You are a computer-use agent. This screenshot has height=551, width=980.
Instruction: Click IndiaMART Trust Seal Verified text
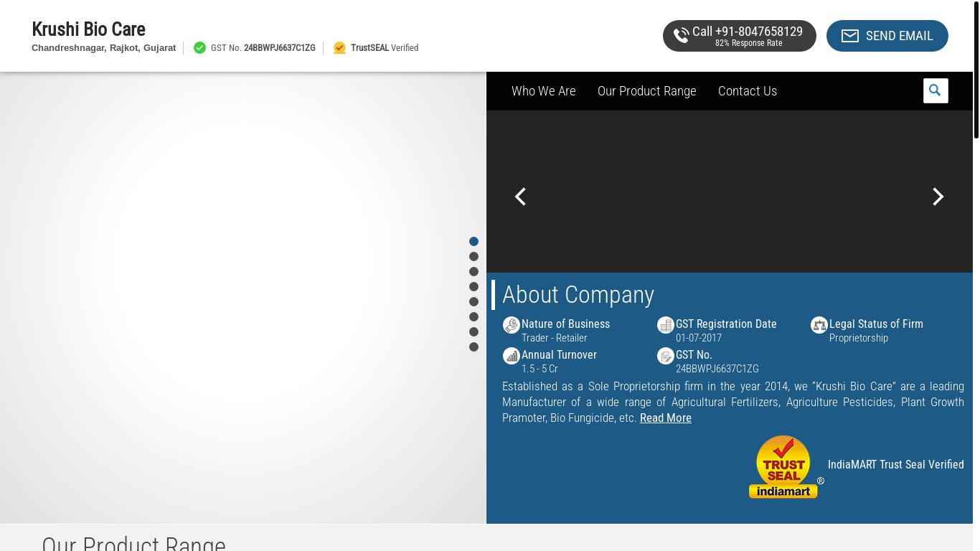click(x=896, y=465)
